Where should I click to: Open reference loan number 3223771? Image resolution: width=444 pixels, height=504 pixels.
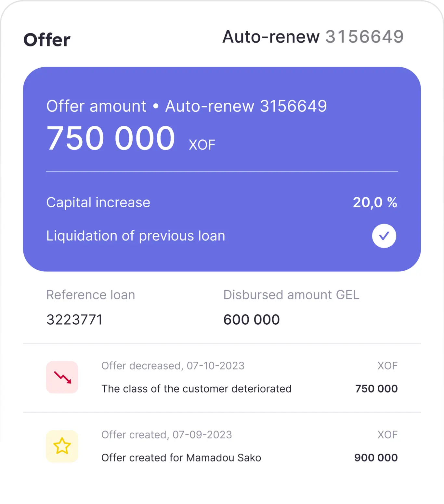(74, 320)
